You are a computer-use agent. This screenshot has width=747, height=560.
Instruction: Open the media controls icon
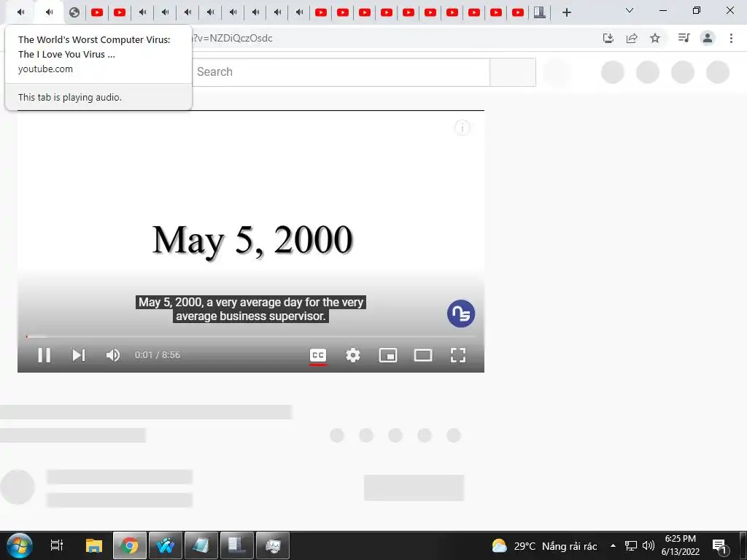click(x=684, y=38)
